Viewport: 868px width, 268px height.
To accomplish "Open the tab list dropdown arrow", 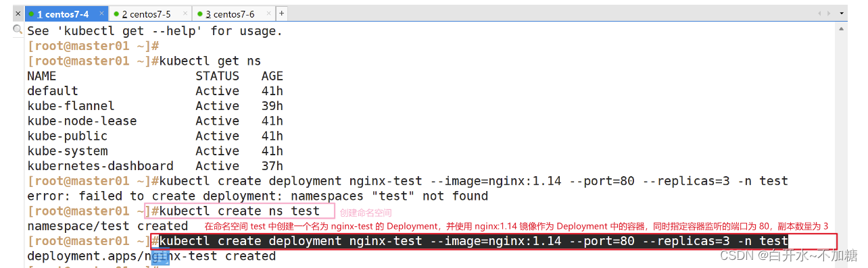I will click(x=842, y=14).
